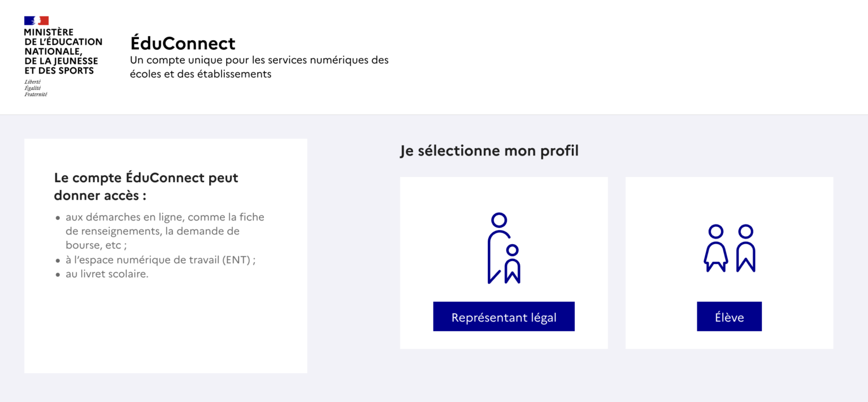The width and height of the screenshot is (868, 402).
Task: Click the ÉduConnect site title
Action: 183,43
